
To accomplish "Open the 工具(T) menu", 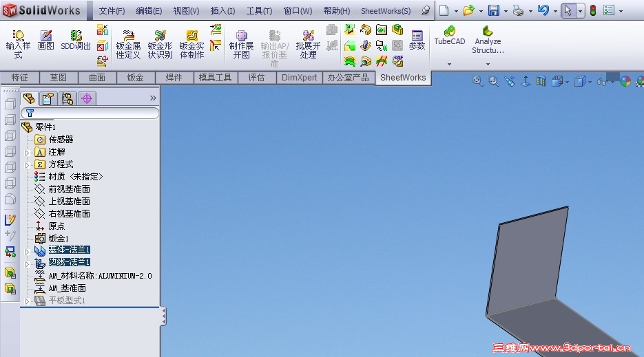I will coord(259,11).
